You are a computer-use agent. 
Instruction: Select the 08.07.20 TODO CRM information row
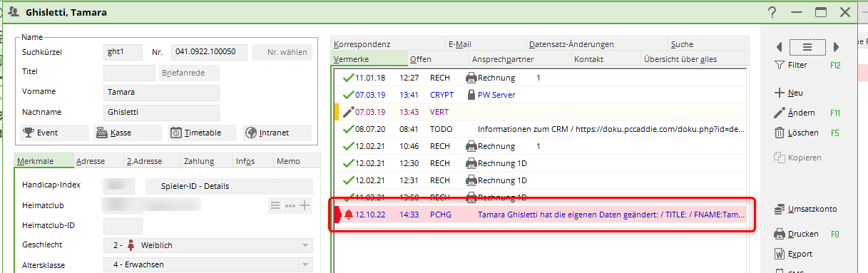click(540, 129)
